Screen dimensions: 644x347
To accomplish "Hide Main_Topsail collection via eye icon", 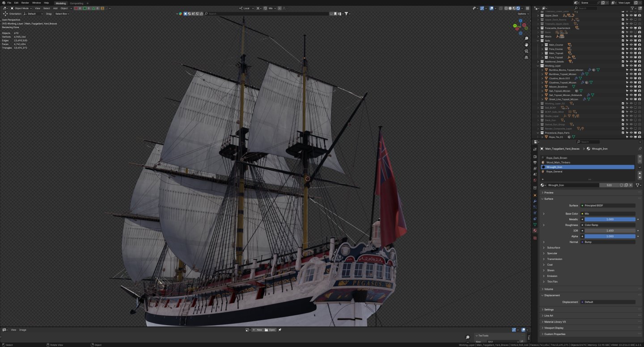I will click(x=631, y=53).
